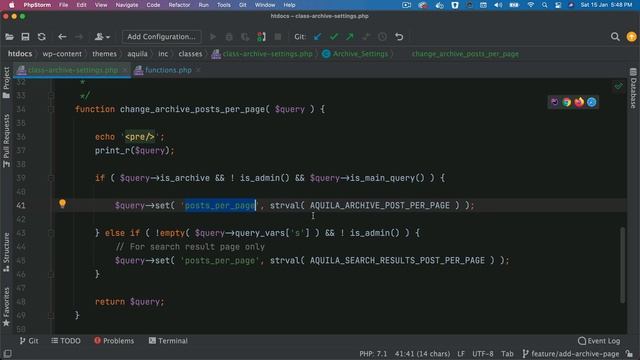Show Git history clock icon

[x=382, y=37]
